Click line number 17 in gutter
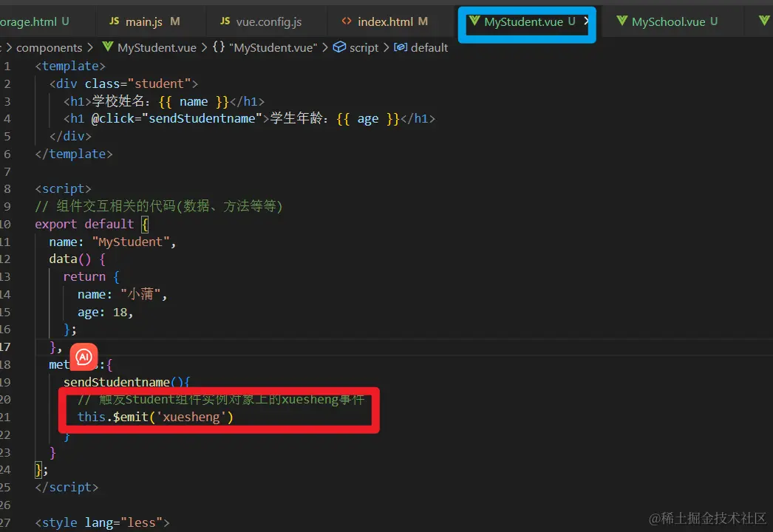This screenshot has width=773, height=532. tap(5, 347)
